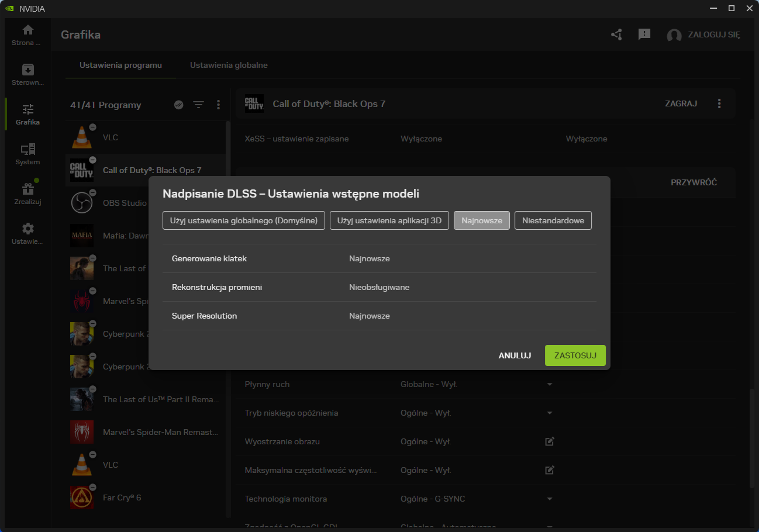The width and height of the screenshot is (759, 532).
Task: Click the filter icon in Programy list
Action: point(199,105)
